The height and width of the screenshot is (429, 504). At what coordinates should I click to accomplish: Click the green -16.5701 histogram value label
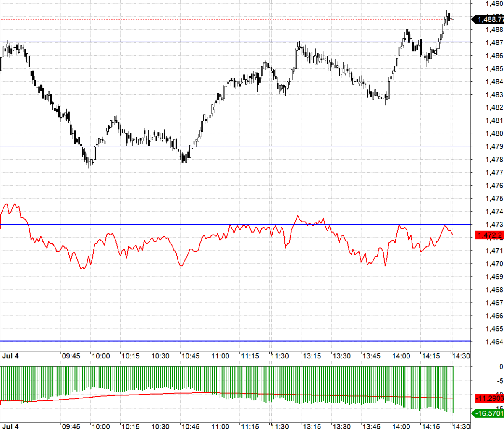coord(488,413)
